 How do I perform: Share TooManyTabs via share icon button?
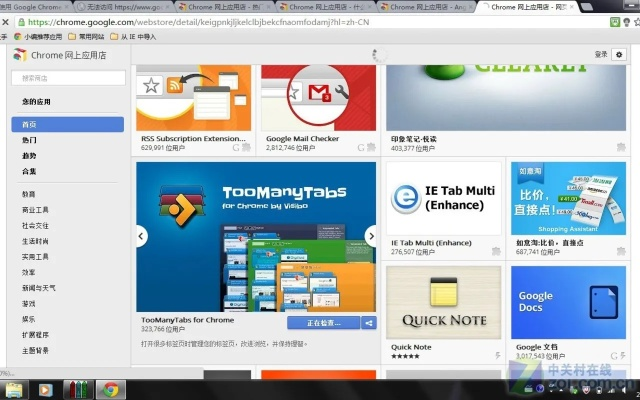pos(369,323)
